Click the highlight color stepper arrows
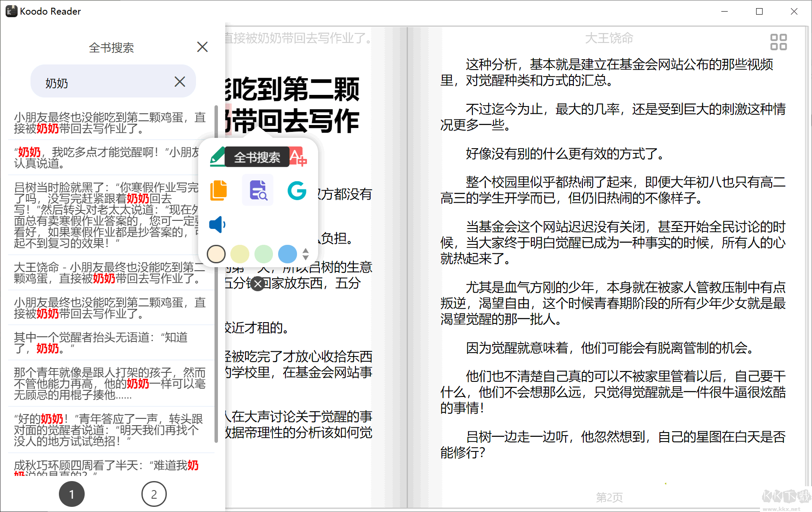This screenshot has width=812, height=512. pos(305,254)
